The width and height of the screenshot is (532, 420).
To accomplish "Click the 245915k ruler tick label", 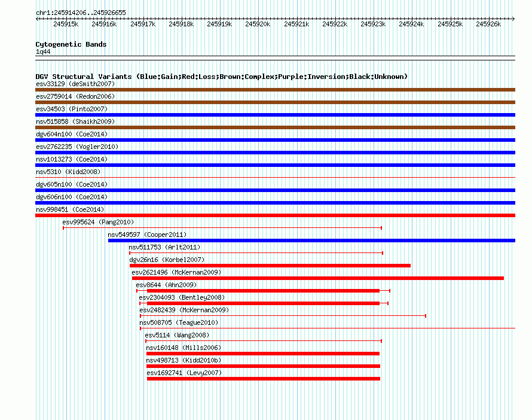I will tap(66, 24).
